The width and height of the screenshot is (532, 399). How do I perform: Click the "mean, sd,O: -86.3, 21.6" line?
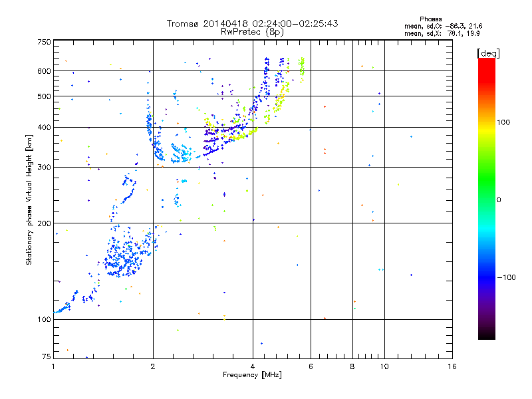(x=443, y=26)
